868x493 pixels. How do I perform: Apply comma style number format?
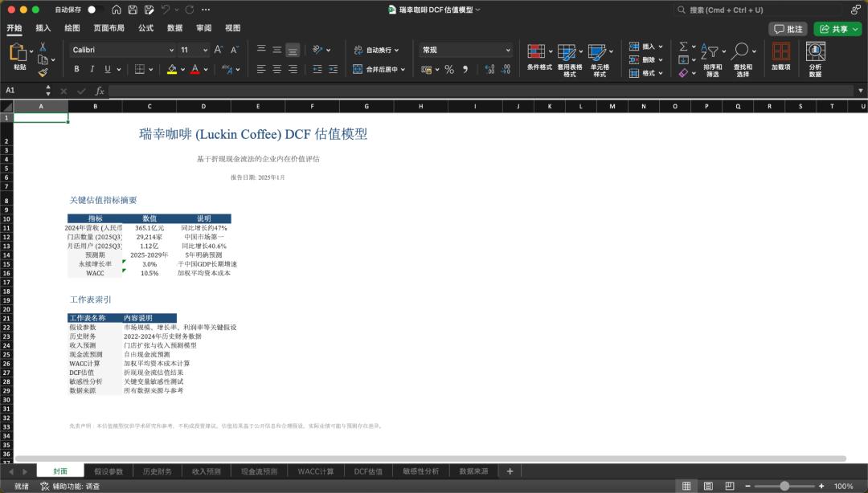[x=465, y=69]
